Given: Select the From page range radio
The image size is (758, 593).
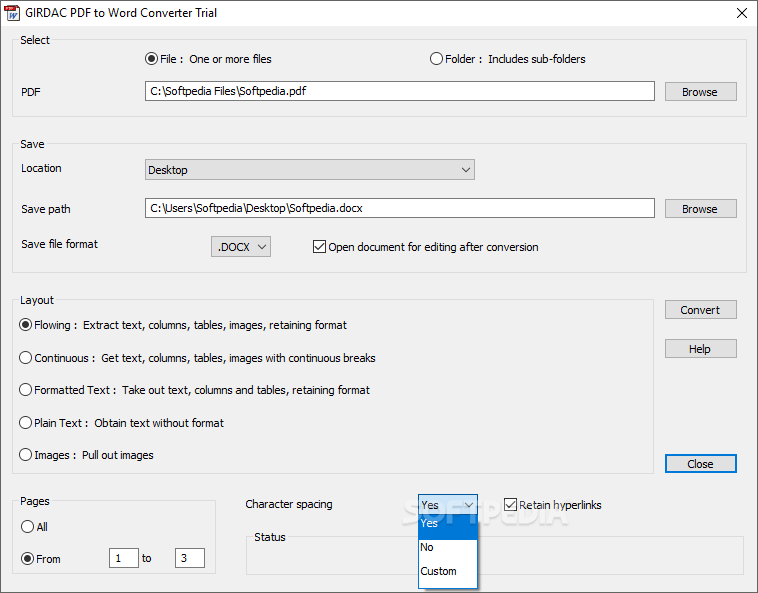Looking at the screenshot, I should point(28,559).
